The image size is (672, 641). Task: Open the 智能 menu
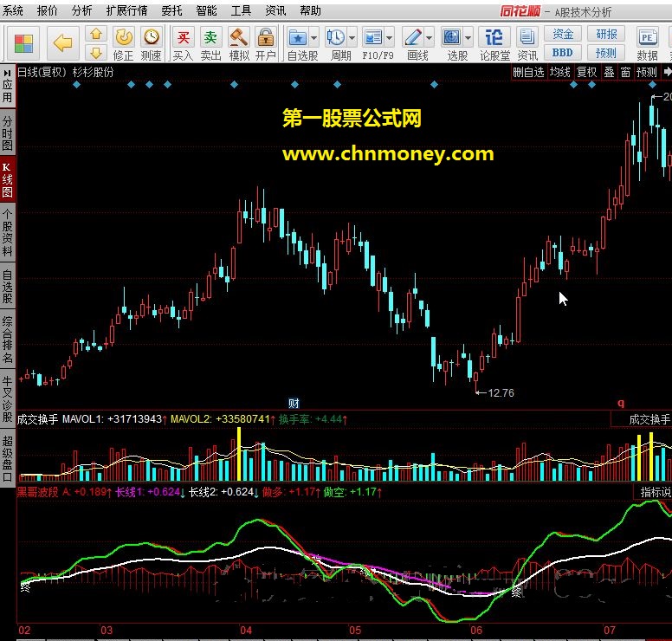(x=207, y=10)
